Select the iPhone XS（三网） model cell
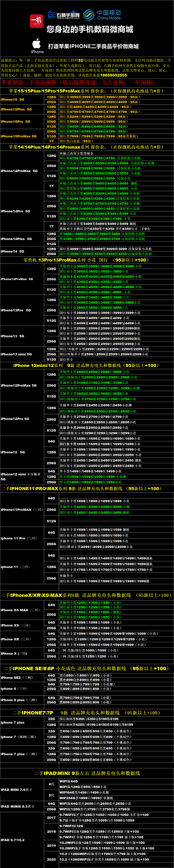Viewport: 174px width, 868px height. pos(22,625)
